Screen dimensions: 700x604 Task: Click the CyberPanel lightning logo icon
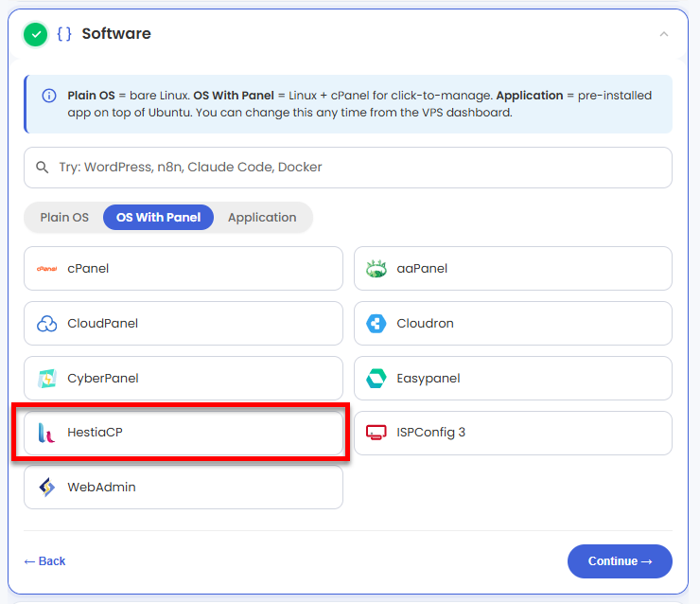click(x=47, y=379)
